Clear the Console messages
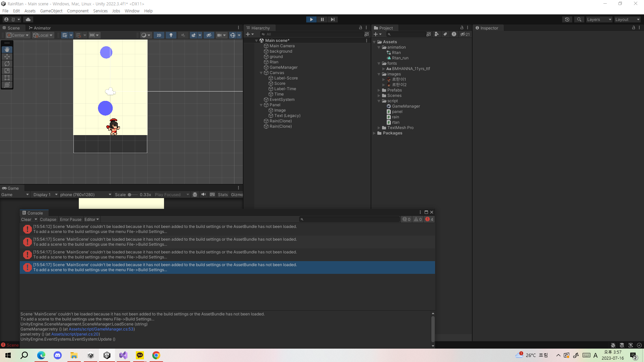This screenshot has width=644, height=362. click(26, 220)
